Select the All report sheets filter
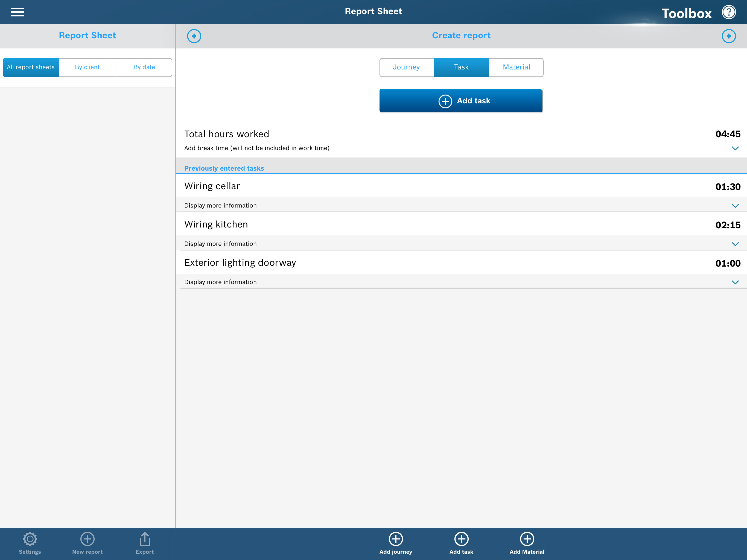Image resolution: width=747 pixels, height=560 pixels. click(31, 67)
